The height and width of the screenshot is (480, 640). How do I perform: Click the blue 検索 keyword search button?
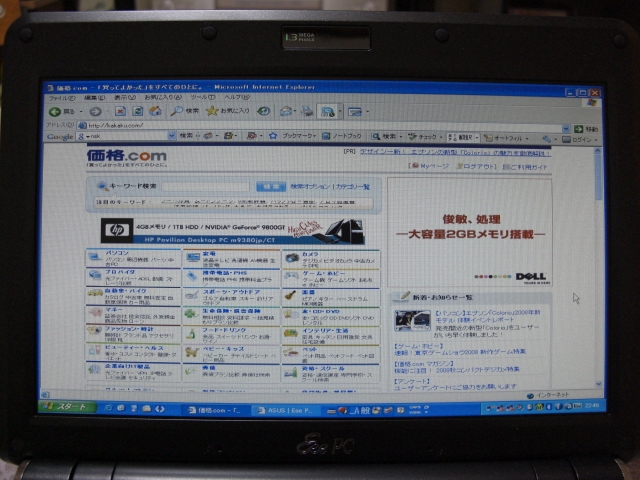click(x=271, y=187)
